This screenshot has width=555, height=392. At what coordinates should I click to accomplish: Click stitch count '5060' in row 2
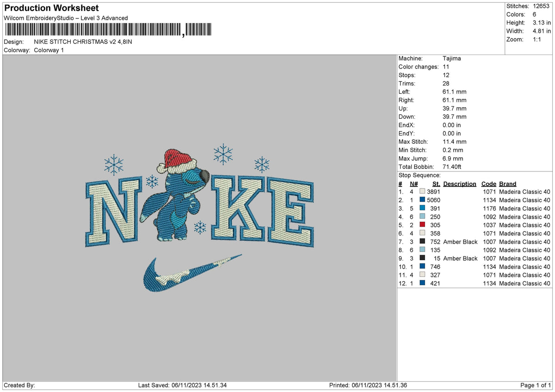[x=433, y=200]
